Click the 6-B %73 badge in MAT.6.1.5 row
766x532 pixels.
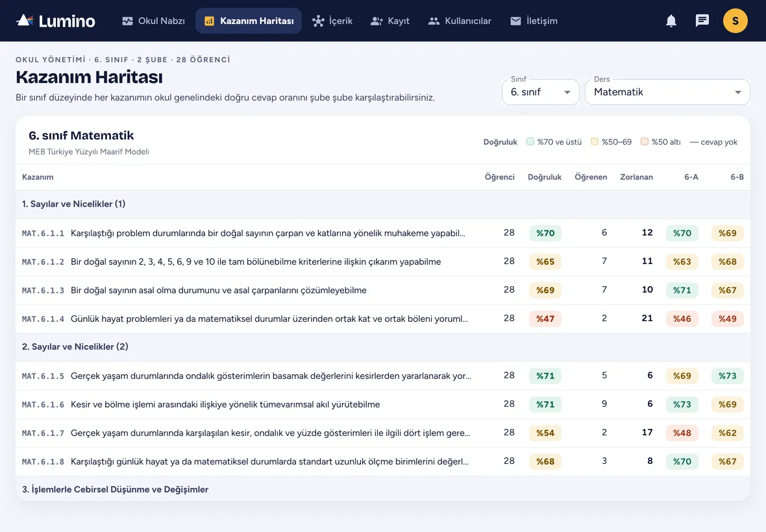point(728,376)
